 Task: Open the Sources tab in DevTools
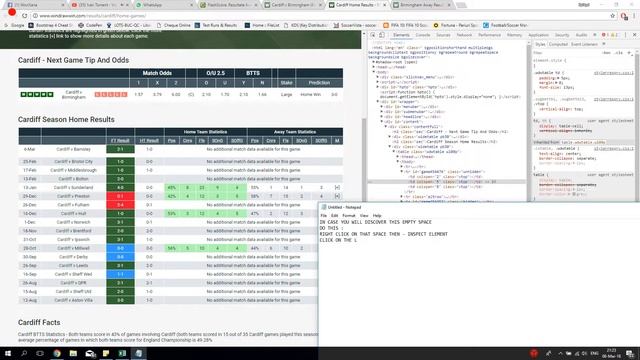click(x=443, y=35)
